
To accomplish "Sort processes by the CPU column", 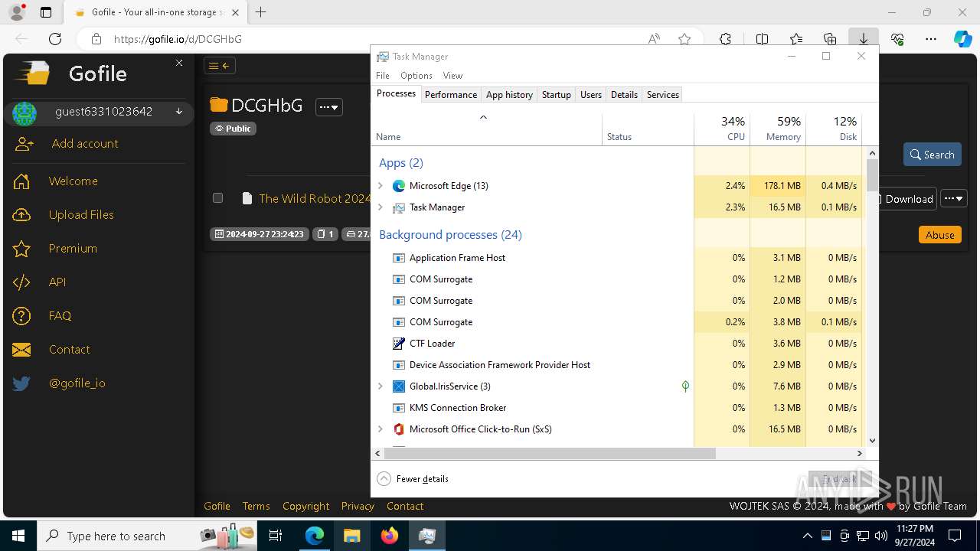I will (x=722, y=129).
